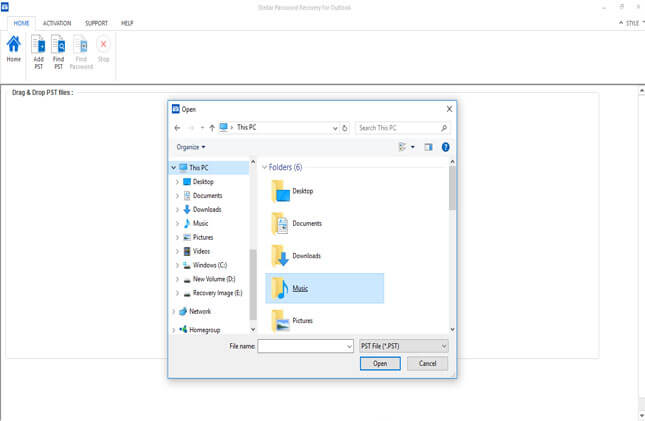645x421 pixels.
Task: Open the Music folder in the file list
Action: [x=300, y=288]
